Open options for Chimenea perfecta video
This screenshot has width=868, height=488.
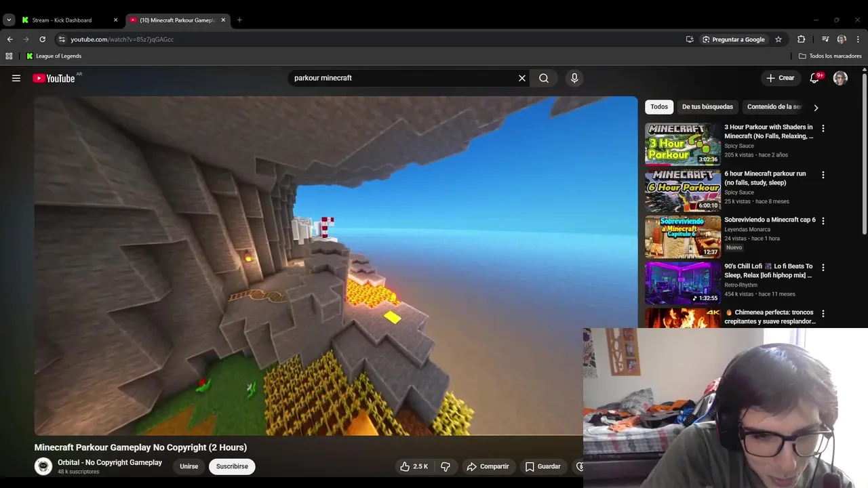[823, 314]
